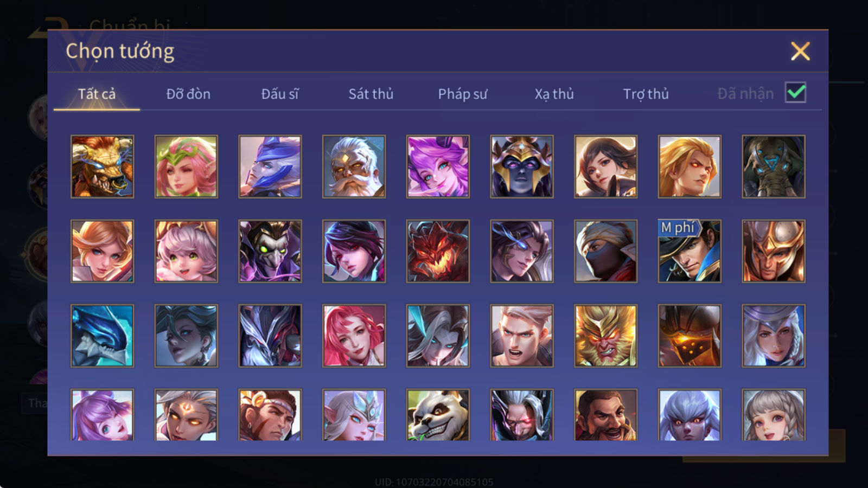868x488 pixels.
Task: Choose the masked ninja hero with headwrap
Action: coord(605,251)
